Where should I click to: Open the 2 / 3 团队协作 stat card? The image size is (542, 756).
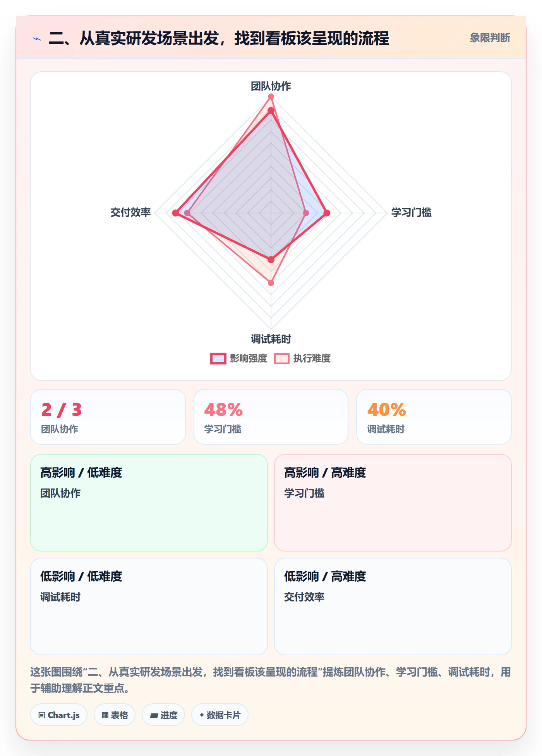[108, 417]
